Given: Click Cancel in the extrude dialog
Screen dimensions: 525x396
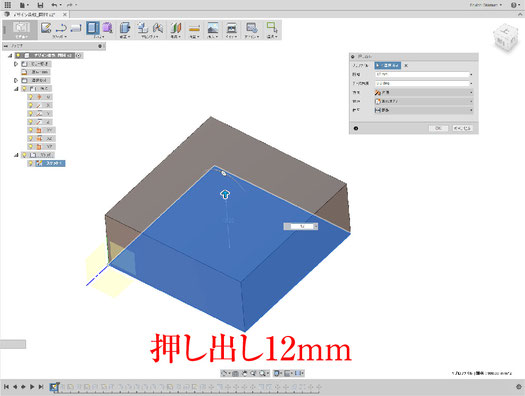Looking at the screenshot, I should click(462, 128).
